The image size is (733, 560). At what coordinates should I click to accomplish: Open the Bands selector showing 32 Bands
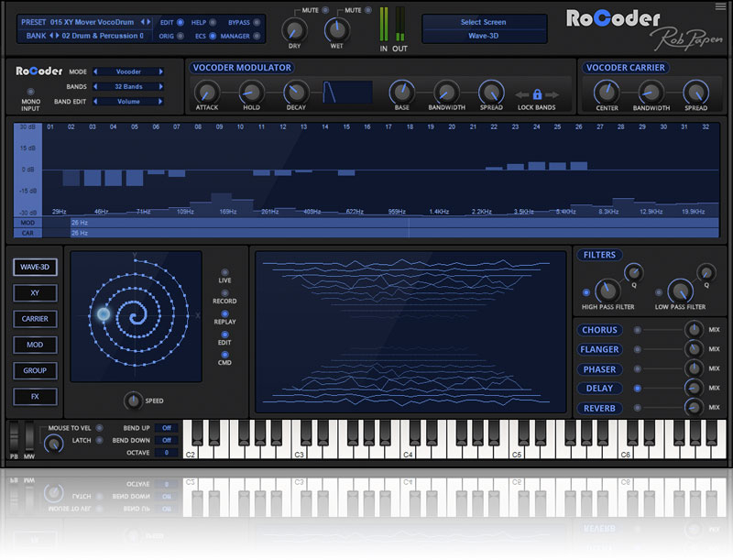click(128, 87)
